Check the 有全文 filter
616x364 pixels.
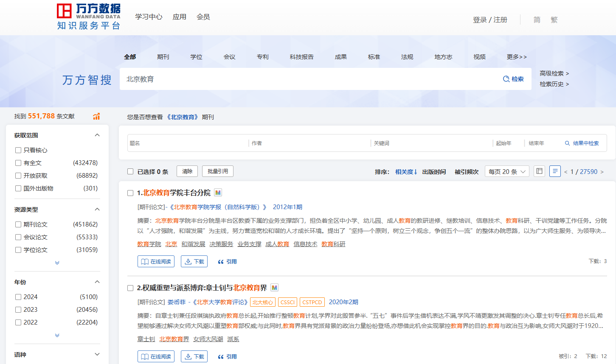click(18, 163)
